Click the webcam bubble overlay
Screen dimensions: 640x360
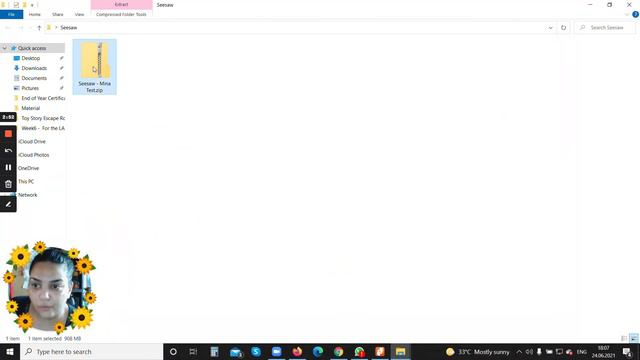(50, 288)
